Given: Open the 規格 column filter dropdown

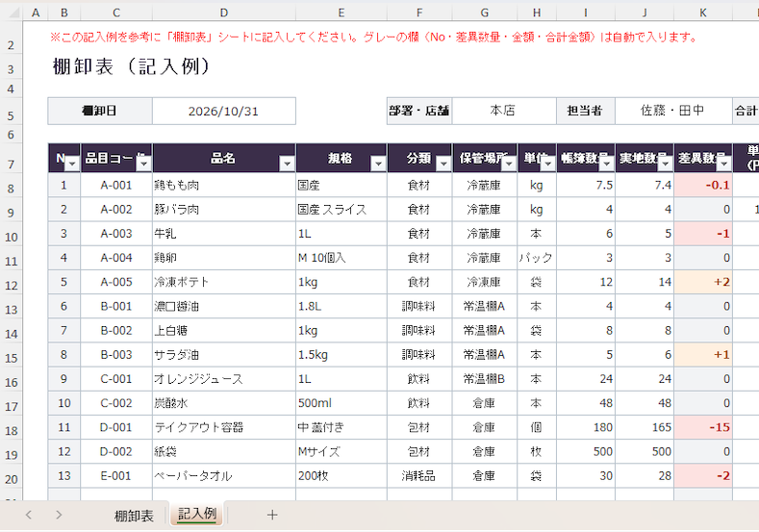Looking at the screenshot, I should (x=378, y=165).
